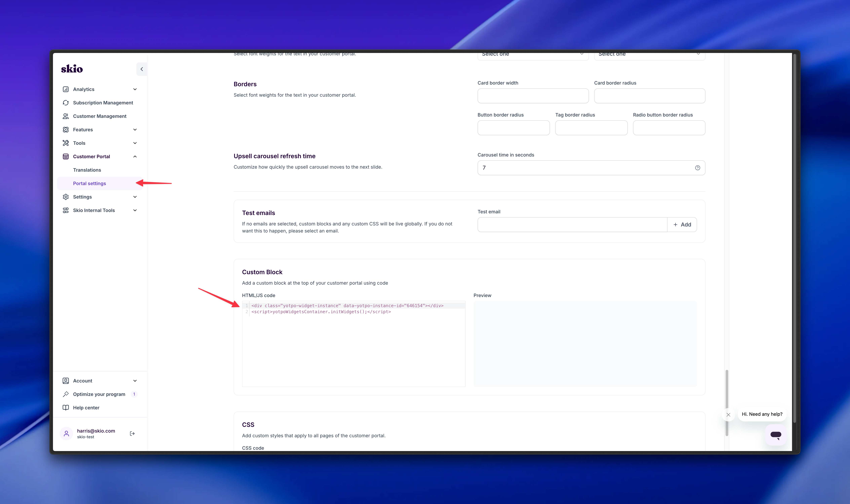Screen dimensions: 850x504
Task: Focus the Card border radius field
Action: click(x=649, y=96)
